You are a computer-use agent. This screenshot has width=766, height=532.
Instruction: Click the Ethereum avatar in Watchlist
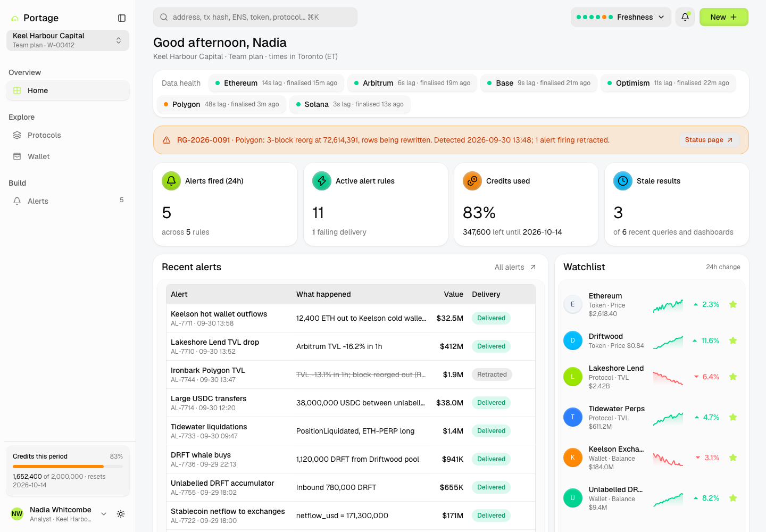(573, 304)
